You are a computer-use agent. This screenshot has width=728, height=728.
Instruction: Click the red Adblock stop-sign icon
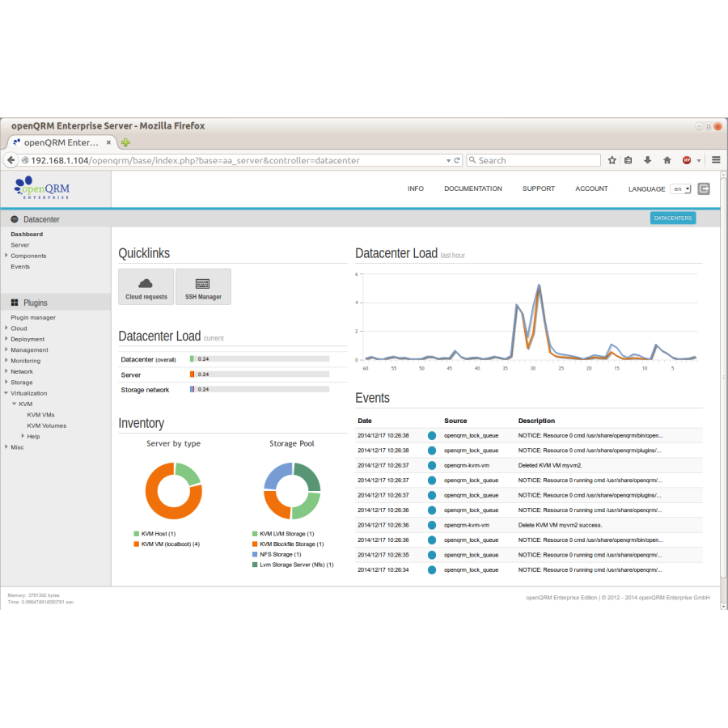point(687,160)
